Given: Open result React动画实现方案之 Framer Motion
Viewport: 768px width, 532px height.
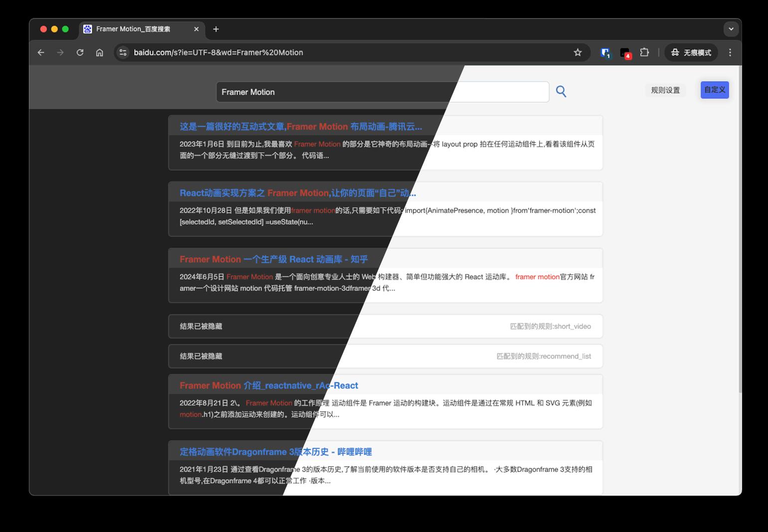Looking at the screenshot, I should click(x=298, y=193).
